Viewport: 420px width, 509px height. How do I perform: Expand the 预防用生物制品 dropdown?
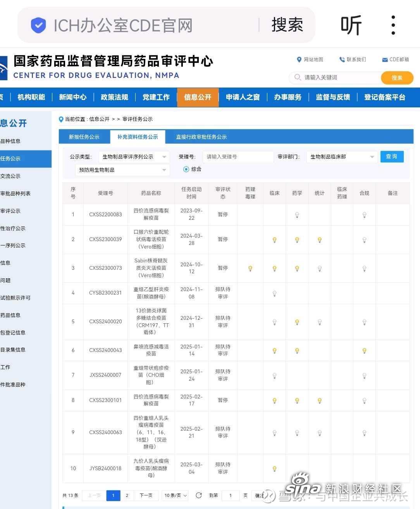click(x=122, y=170)
